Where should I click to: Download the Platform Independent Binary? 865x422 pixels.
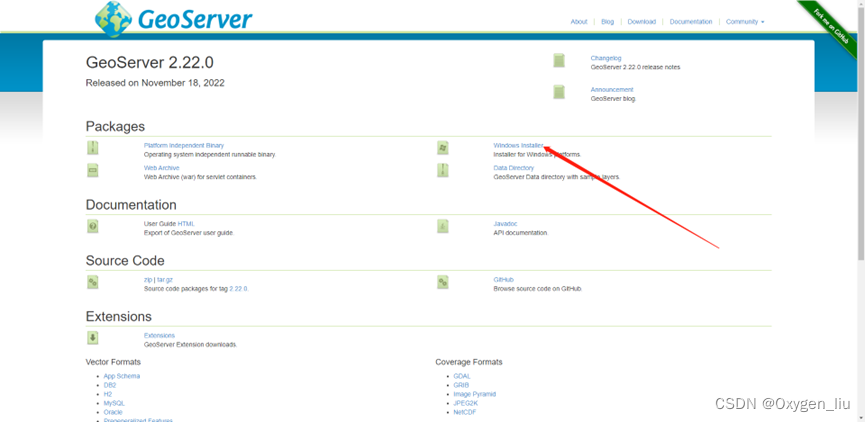184,146
